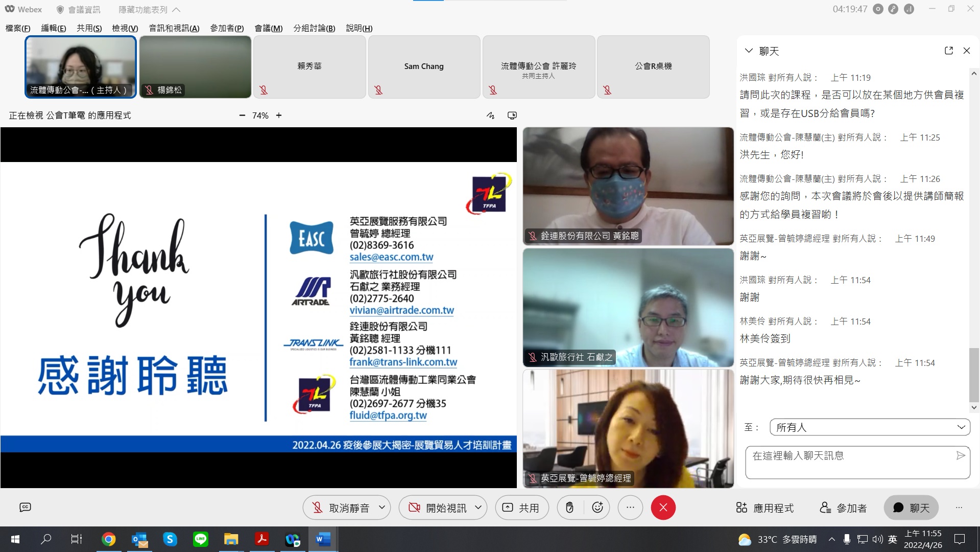
Task: Open the Windows input language indicator 英
Action: coord(893,539)
